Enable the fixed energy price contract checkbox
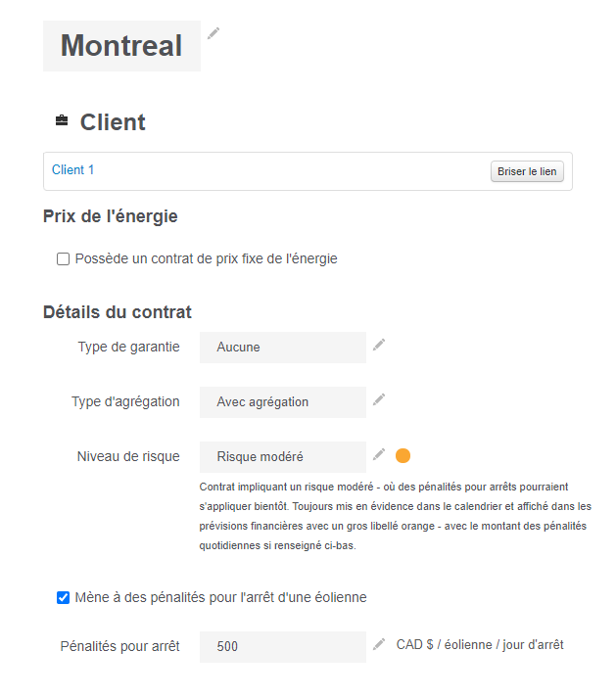 point(64,259)
